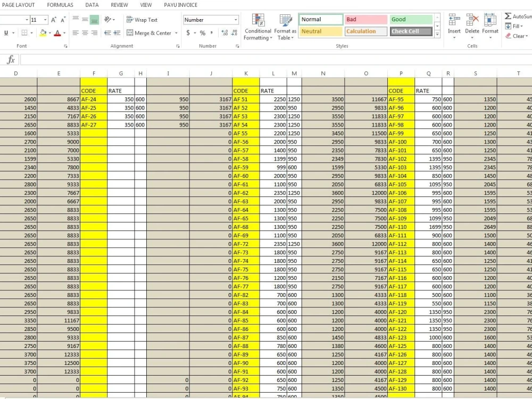Increase decimal places with the Increase Decimal icon
This screenshot has height=399, width=532.
coord(224,32)
